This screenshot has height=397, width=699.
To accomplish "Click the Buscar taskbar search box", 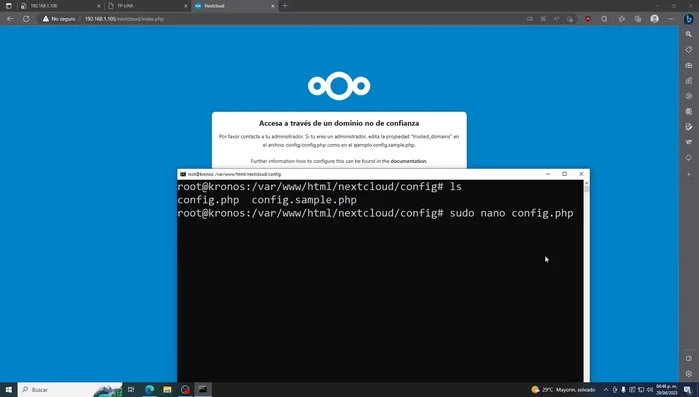I will (70, 389).
